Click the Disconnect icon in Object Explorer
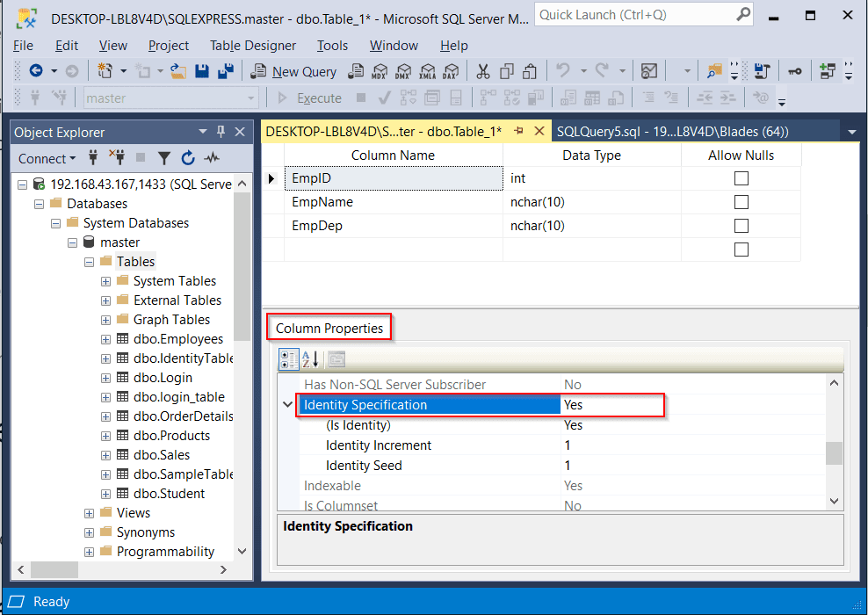Image resolution: width=868 pixels, height=615 pixels. (117, 158)
